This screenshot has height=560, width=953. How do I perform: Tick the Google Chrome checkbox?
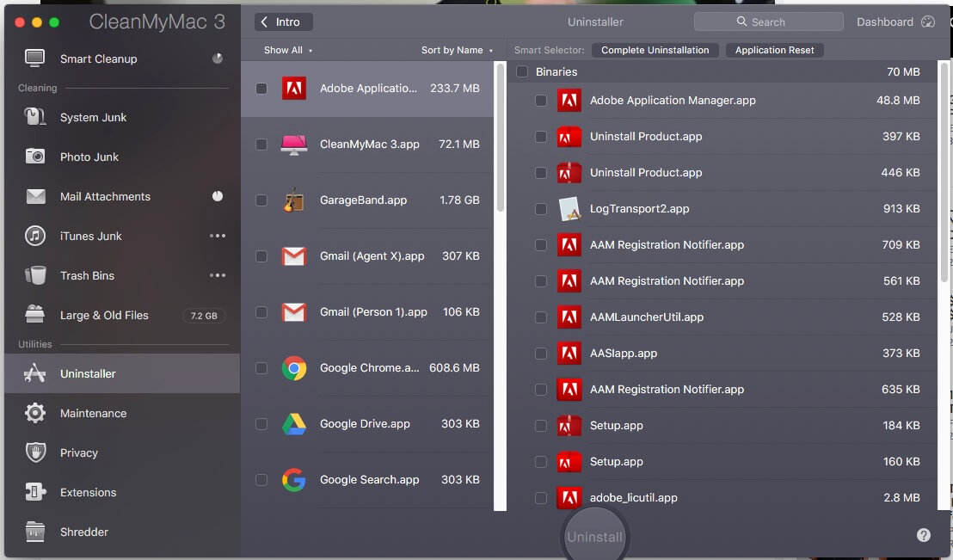click(261, 368)
